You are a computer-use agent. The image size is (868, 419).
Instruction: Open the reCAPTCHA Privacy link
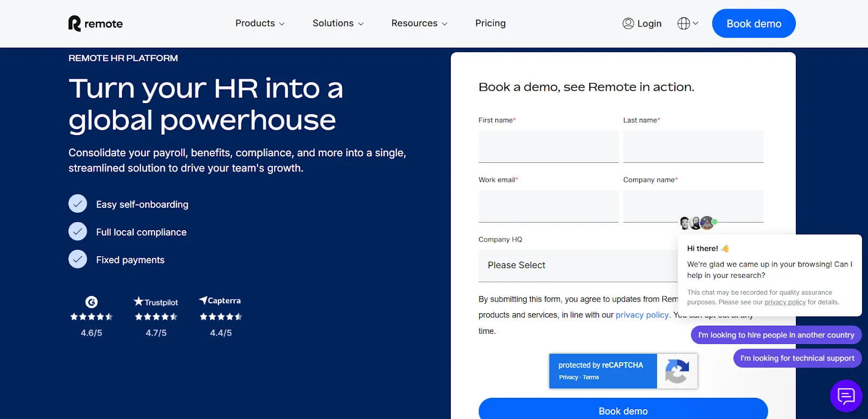pyautogui.click(x=569, y=377)
